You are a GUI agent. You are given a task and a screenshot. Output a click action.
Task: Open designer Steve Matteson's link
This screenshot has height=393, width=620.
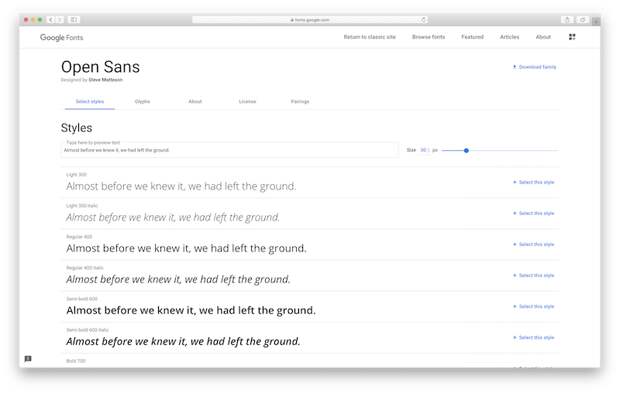[x=105, y=79]
